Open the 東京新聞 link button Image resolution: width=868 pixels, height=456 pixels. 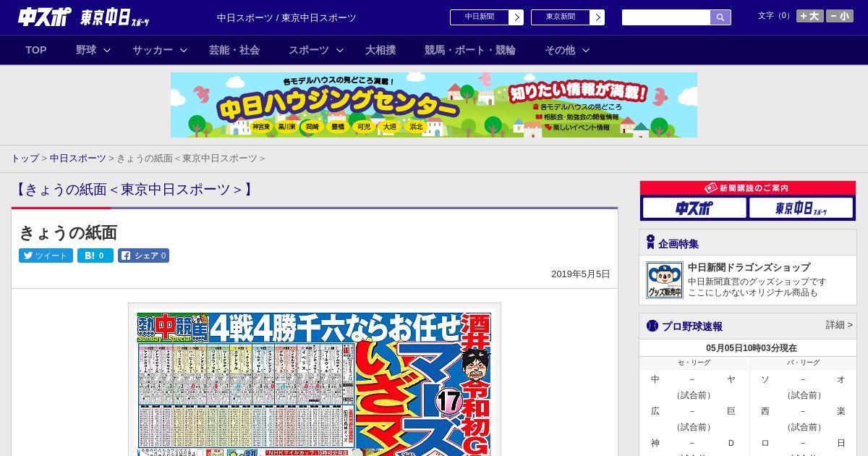click(x=560, y=17)
